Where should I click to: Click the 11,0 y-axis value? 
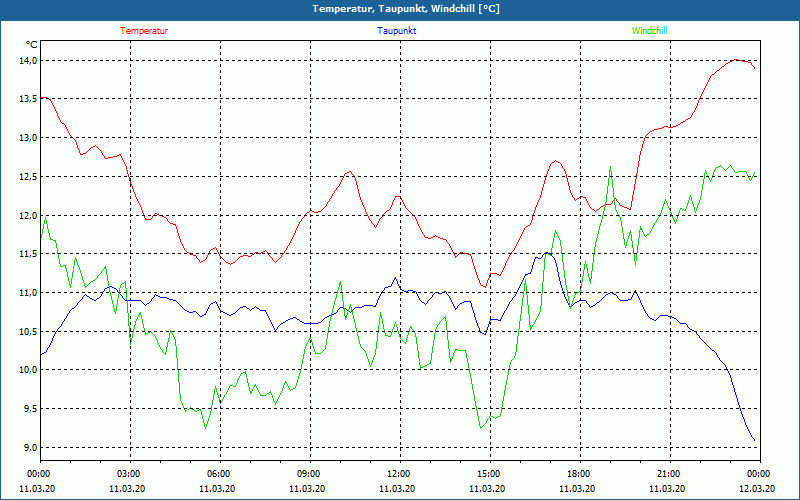tap(29, 292)
